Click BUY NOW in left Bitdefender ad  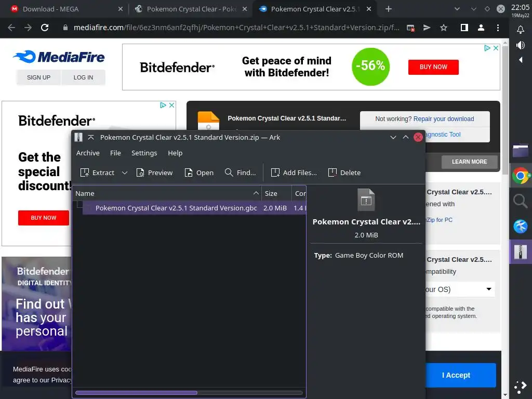44,218
